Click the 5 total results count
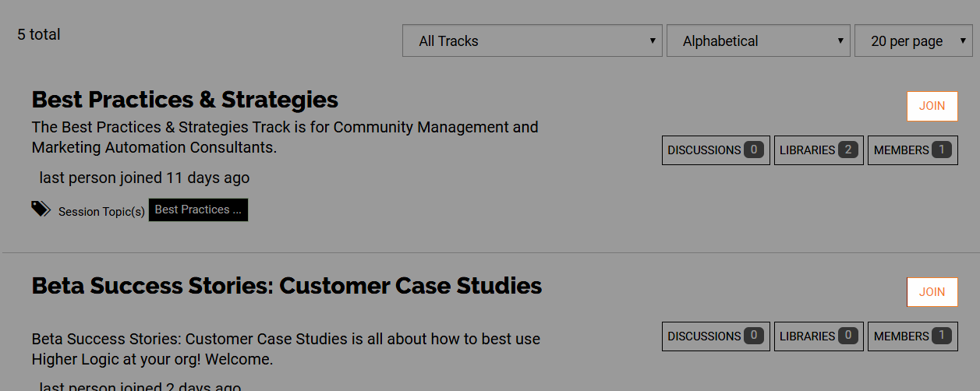Viewport: 980px width, 391px height. pyautogui.click(x=39, y=34)
